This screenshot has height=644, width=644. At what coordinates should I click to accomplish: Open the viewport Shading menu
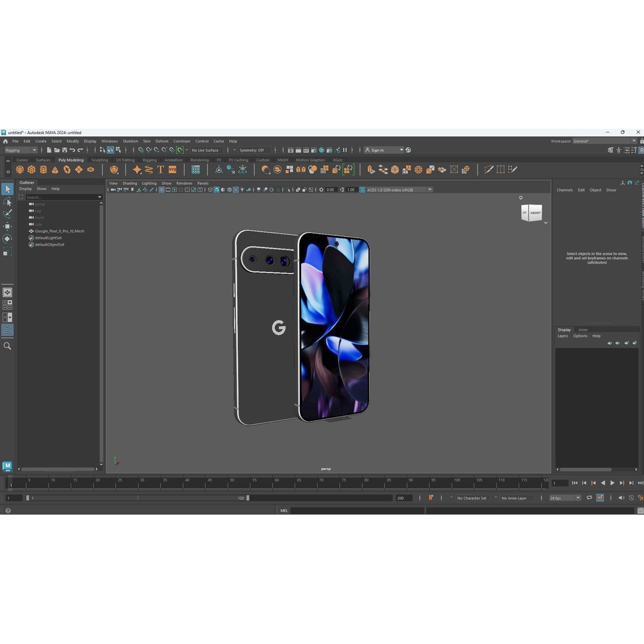[130, 183]
